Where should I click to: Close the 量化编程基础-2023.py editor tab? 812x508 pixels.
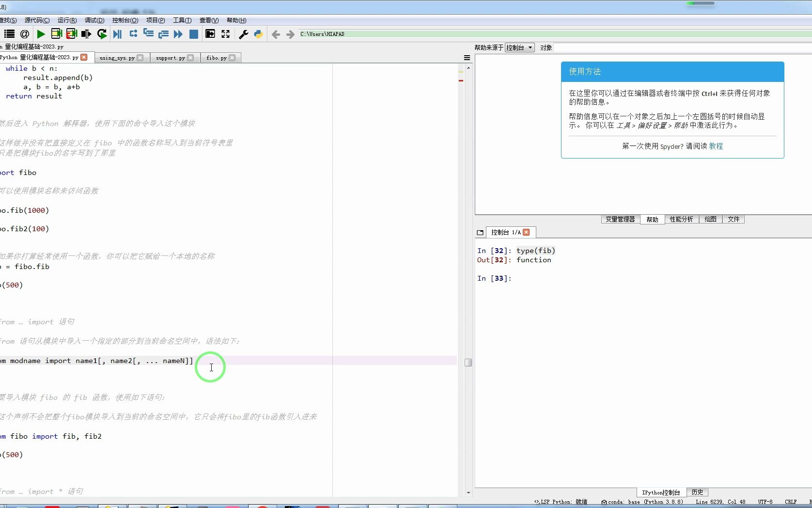tap(84, 57)
